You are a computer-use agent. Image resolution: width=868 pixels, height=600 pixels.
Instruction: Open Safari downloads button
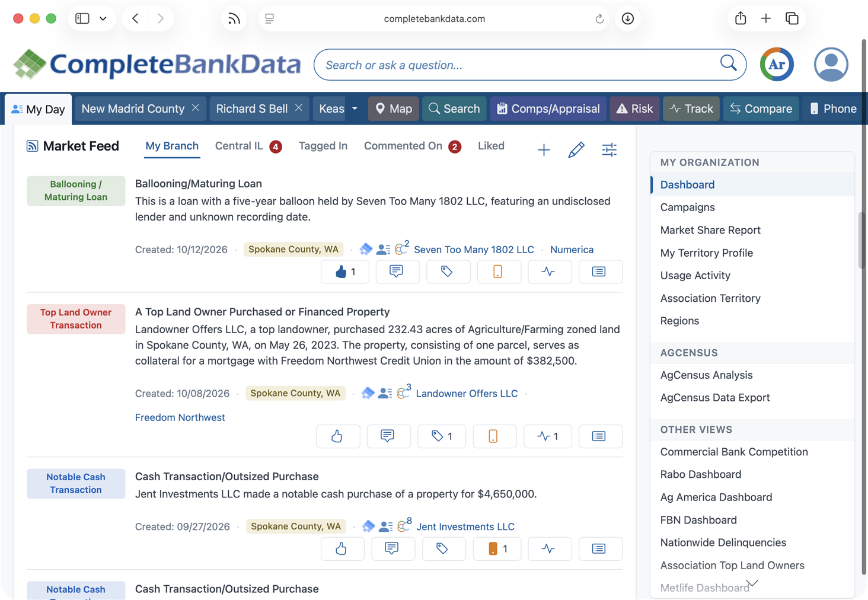[x=627, y=19]
